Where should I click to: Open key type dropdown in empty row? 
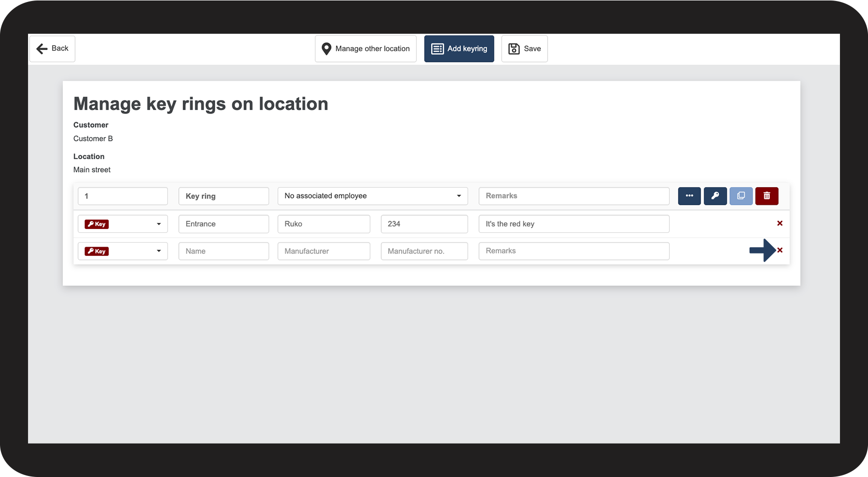pyautogui.click(x=123, y=251)
